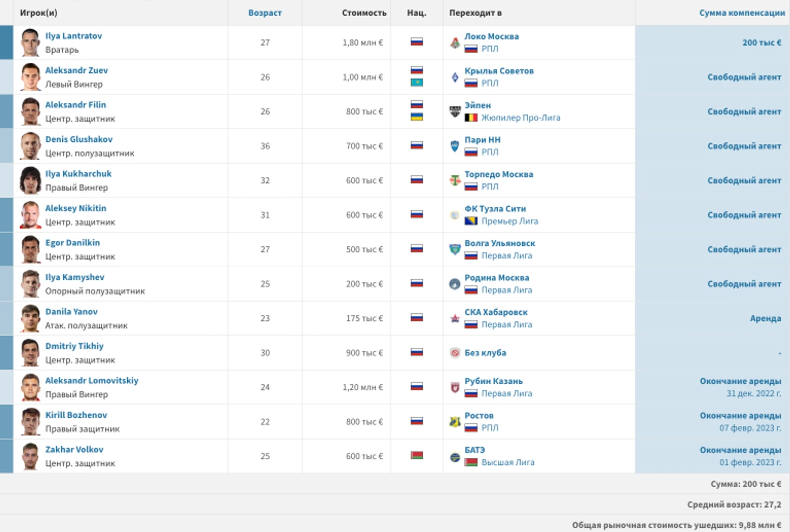Click the Без клуба no-club icon
The height and width of the screenshot is (532, 790).
tap(455, 353)
